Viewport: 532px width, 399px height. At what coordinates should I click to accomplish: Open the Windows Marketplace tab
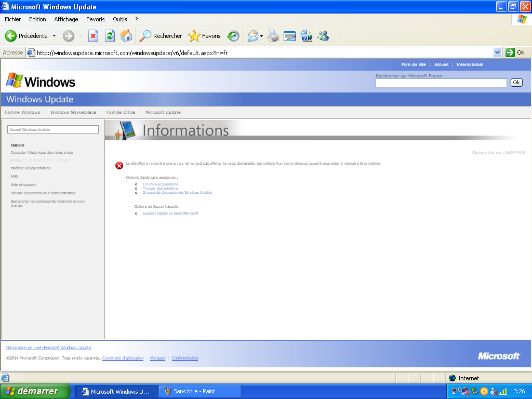73,112
